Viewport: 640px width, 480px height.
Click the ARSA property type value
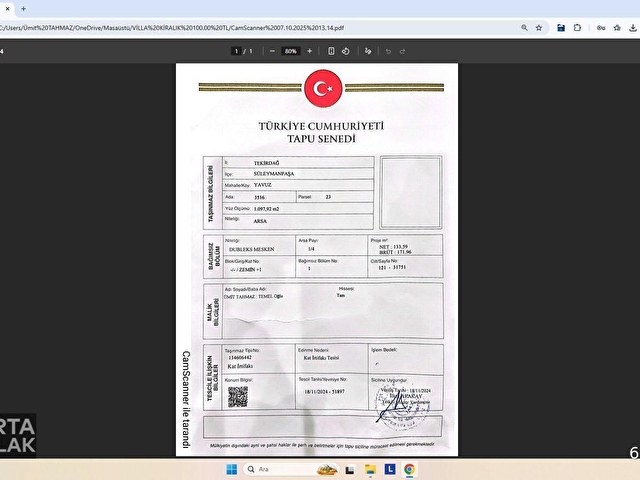click(260, 221)
